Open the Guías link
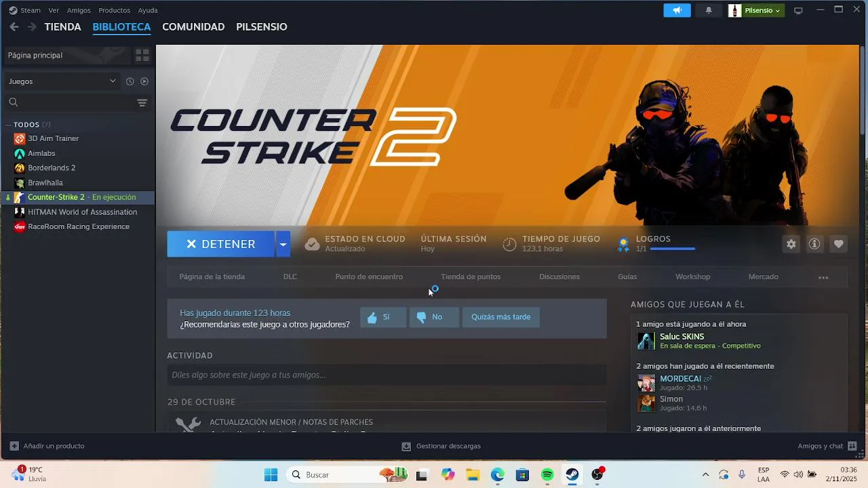Image resolution: width=868 pixels, height=488 pixels. (x=627, y=277)
